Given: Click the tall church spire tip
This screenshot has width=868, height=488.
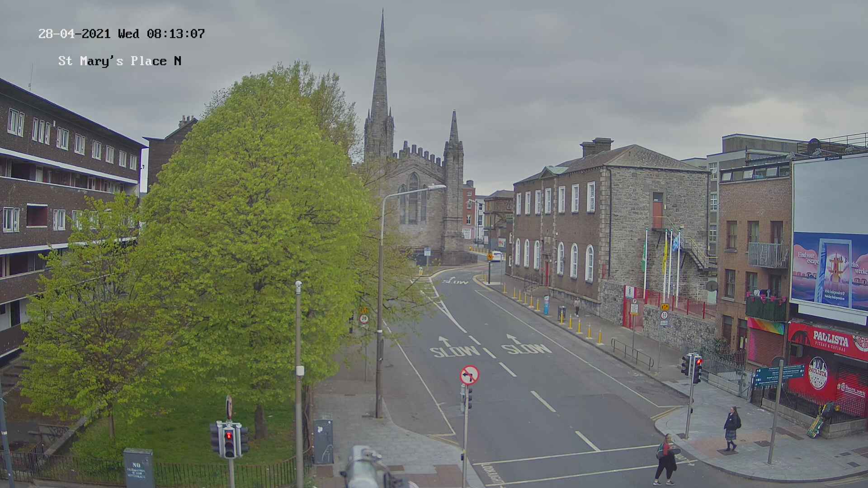Looking at the screenshot, I should (x=382, y=14).
